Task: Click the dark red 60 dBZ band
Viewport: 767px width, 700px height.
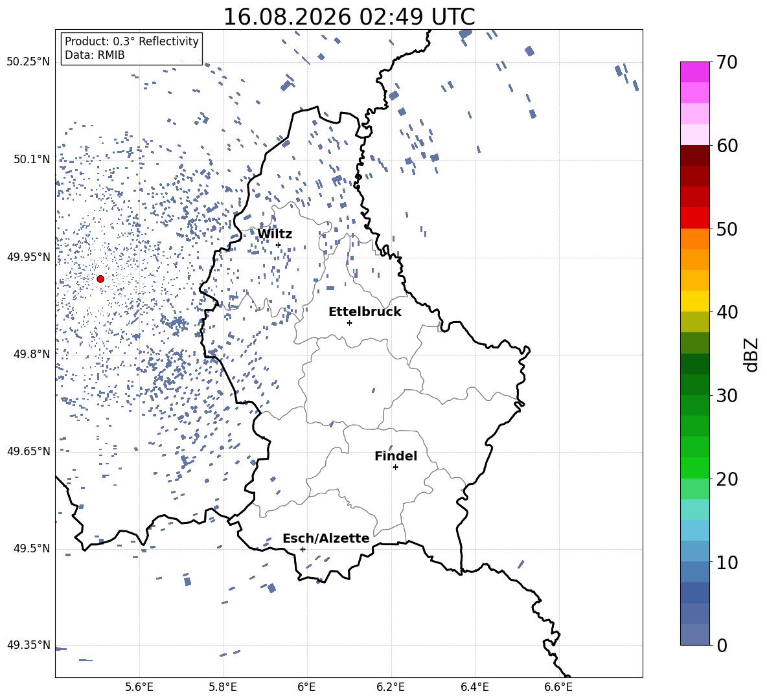Action: tap(694, 155)
